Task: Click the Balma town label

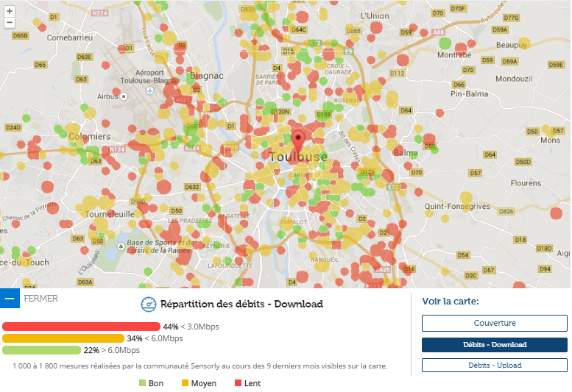Action: (406, 153)
